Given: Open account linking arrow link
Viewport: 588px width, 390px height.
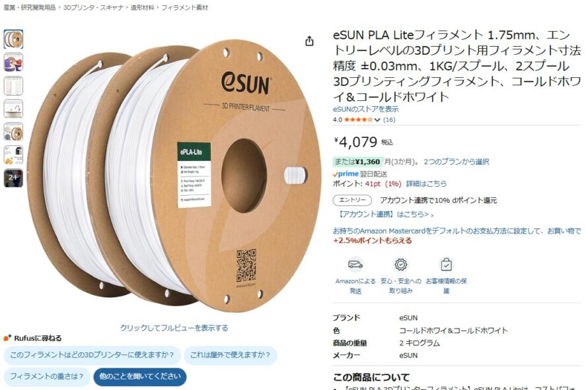Looking at the screenshot, I should pyautogui.click(x=385, y=214).
